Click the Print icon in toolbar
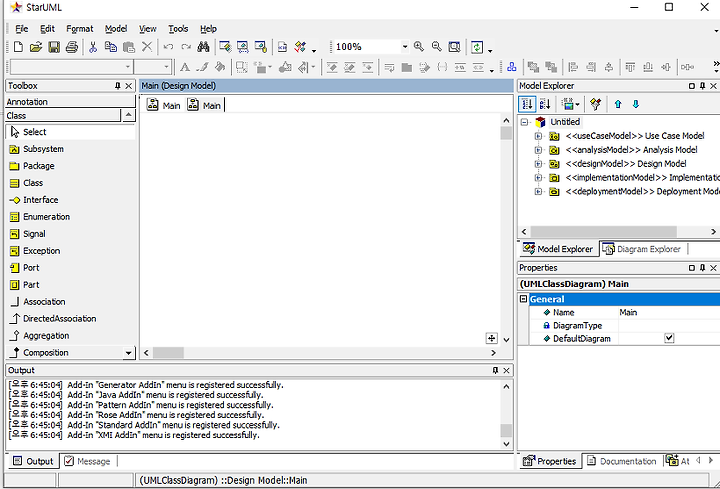 (x=72, y=47)
